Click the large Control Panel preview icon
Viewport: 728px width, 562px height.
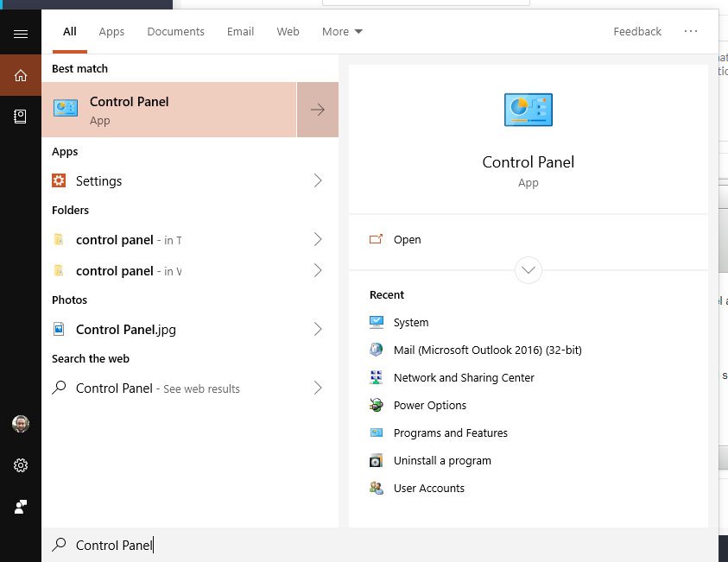529,110
